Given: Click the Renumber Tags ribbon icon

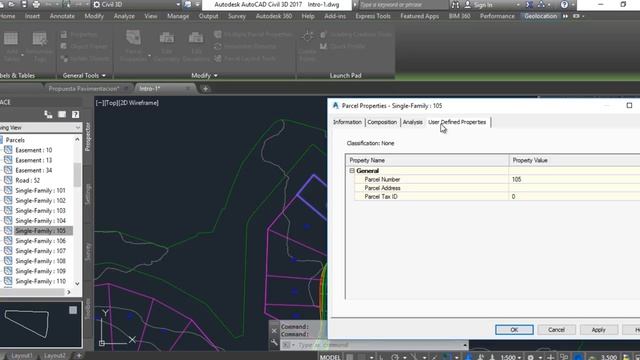Looking at the screenshot, I should pos(40,39).
